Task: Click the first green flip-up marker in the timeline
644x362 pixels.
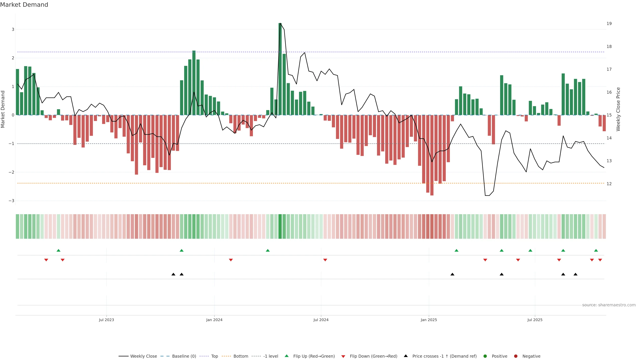Action: pyautogui.click(x=59, y=250)
